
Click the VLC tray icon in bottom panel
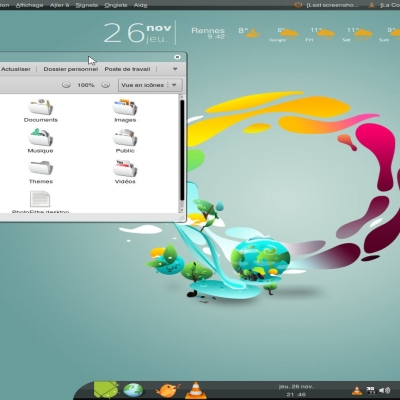(357, 390)
